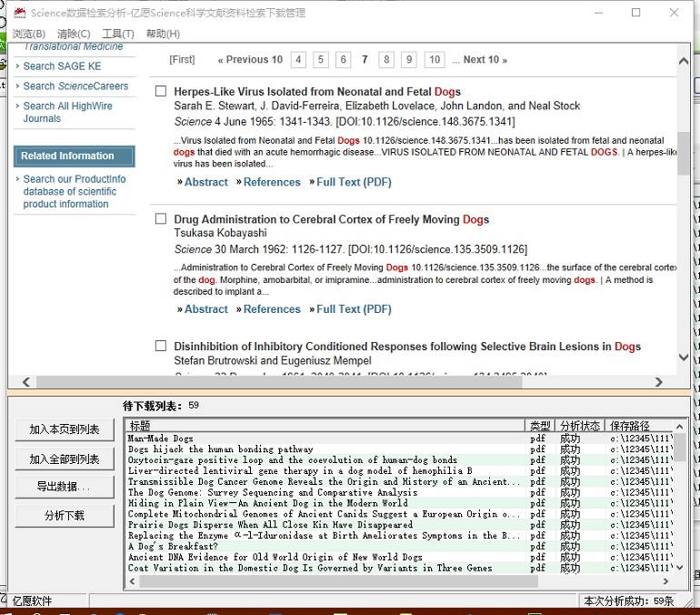This screenshot has width=700, height=615.
Task: Open Search ScienceCareers link
Action: [75, 86]
